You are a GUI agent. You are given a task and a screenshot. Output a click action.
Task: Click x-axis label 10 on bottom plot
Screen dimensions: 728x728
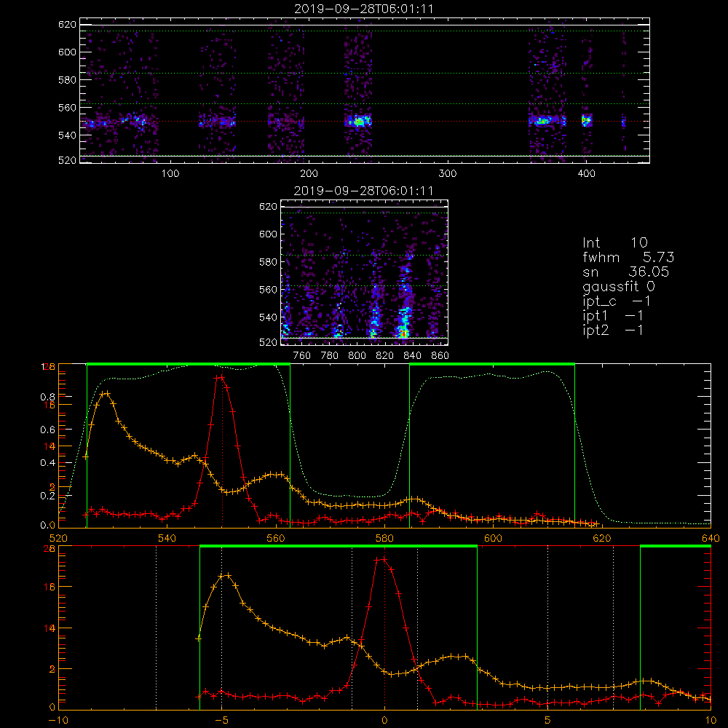(711, 721)
